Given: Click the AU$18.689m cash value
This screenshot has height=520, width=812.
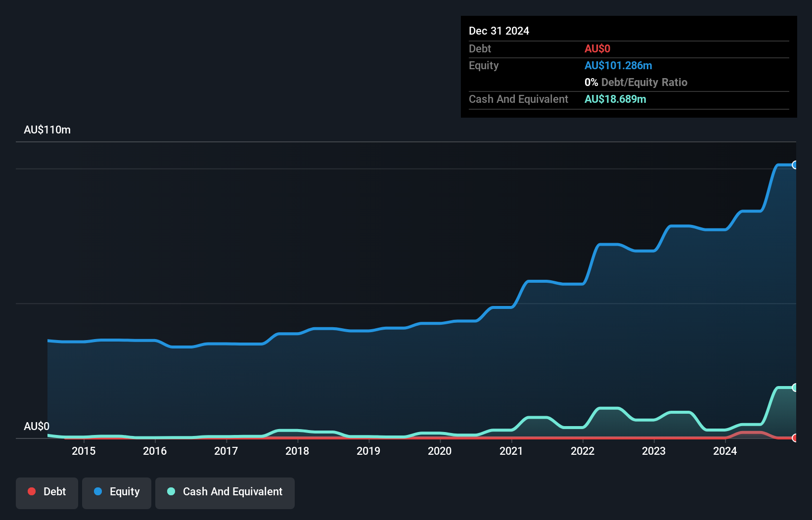Looking at the screenshot, I should coord(615,99).
